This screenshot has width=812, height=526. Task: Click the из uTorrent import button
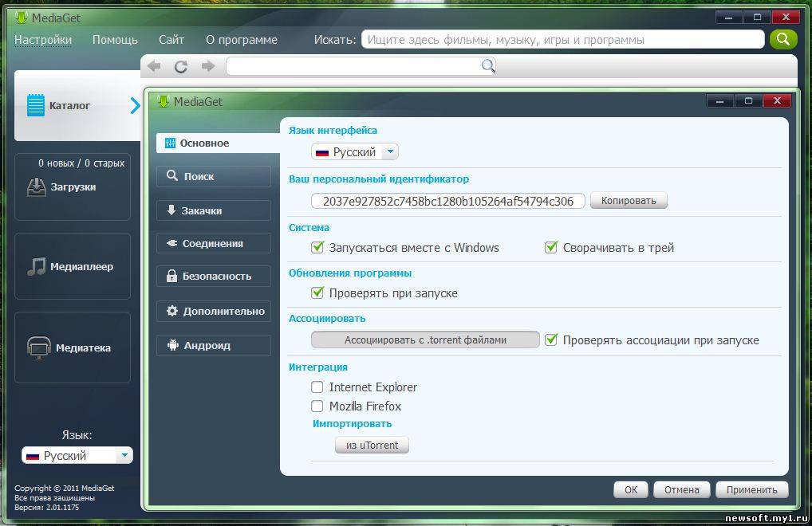[372, 445]
